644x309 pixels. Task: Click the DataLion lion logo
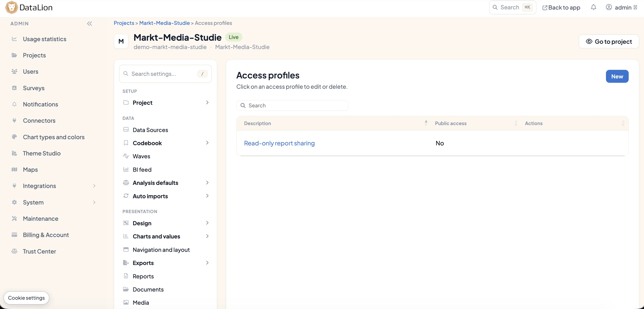point(11,7)
